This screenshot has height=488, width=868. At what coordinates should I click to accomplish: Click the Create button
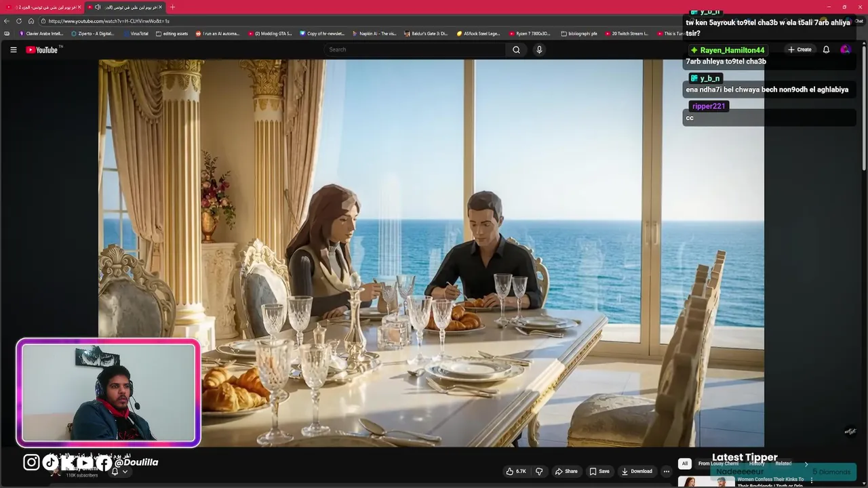tap(800, 49)
